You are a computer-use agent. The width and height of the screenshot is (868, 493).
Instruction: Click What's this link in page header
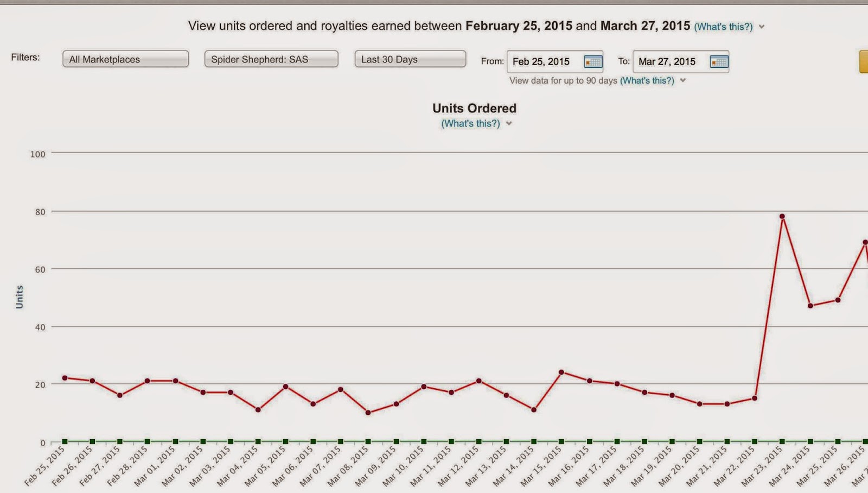723,27
